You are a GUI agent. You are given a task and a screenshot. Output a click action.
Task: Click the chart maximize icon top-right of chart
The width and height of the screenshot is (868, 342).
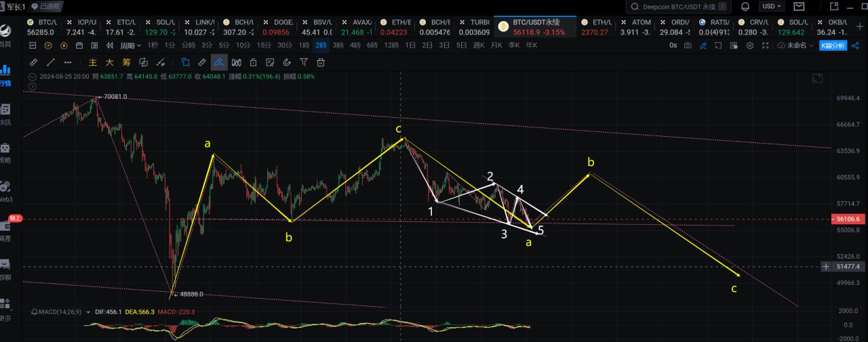tap(817, 79)
